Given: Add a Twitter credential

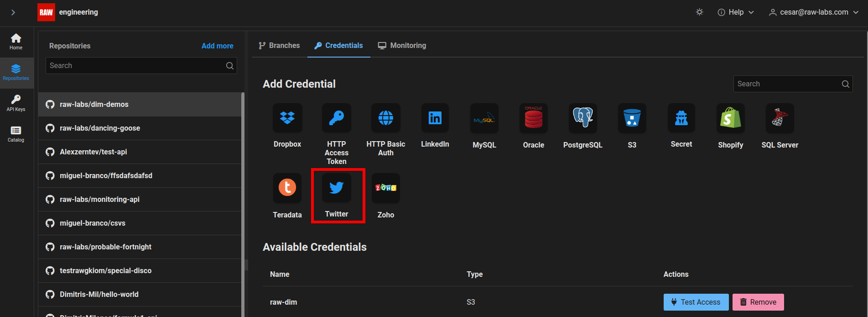Looking at the screenshot, I should 337,188.
